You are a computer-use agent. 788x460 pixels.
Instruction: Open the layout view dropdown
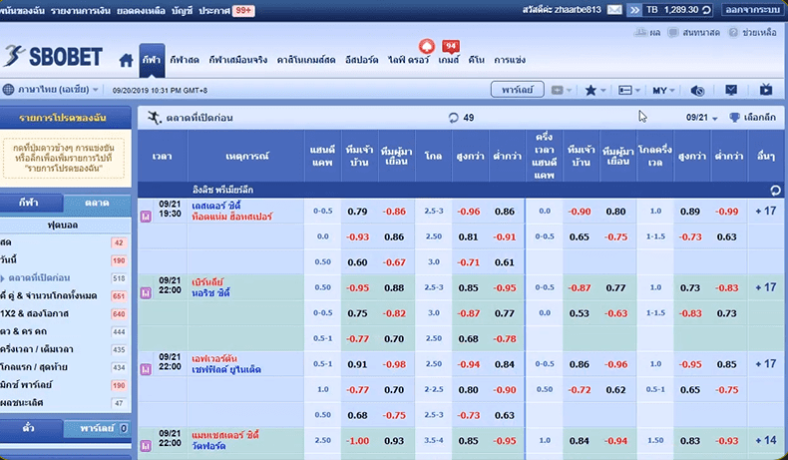point(629,90)
